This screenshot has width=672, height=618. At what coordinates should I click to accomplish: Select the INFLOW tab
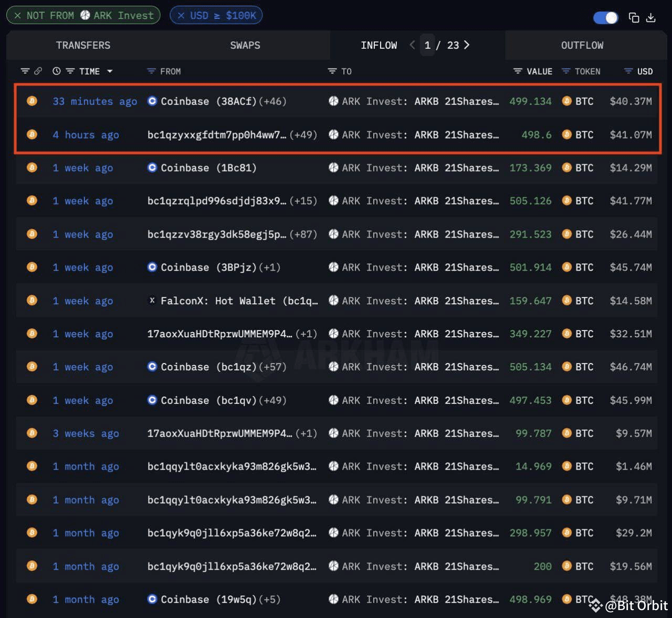click(x=379, y=45)
